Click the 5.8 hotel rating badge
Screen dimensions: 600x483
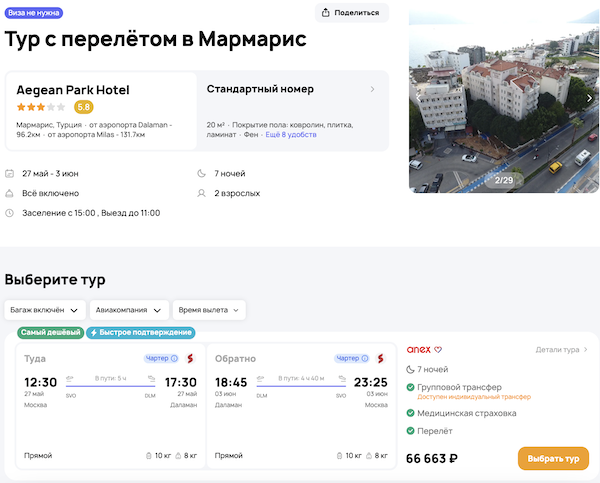(84, 107)
